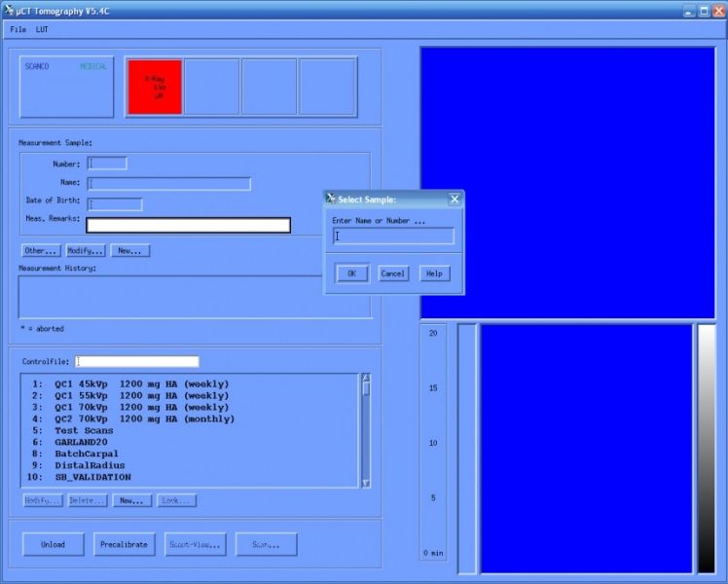Screen dimensions: 728x584
Task: Click the Meas. Remarks text box
Action: pyautogui.click(x=189, y=225)
